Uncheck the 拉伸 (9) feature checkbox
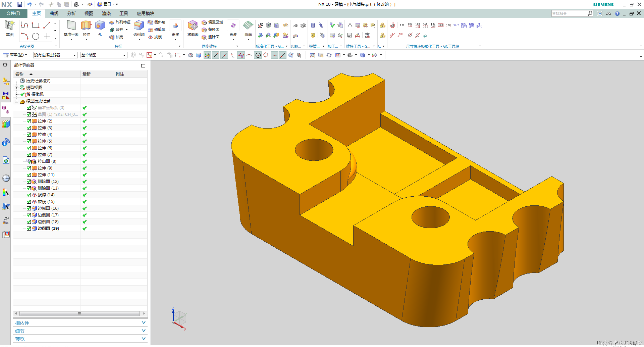 [x=29, y=168]
